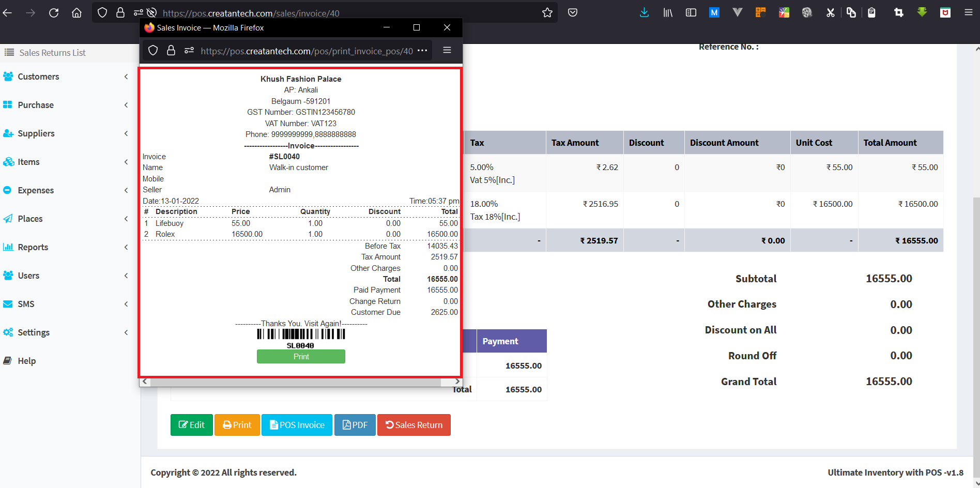Click the Suppliers sidebar icon

[8, 133]
